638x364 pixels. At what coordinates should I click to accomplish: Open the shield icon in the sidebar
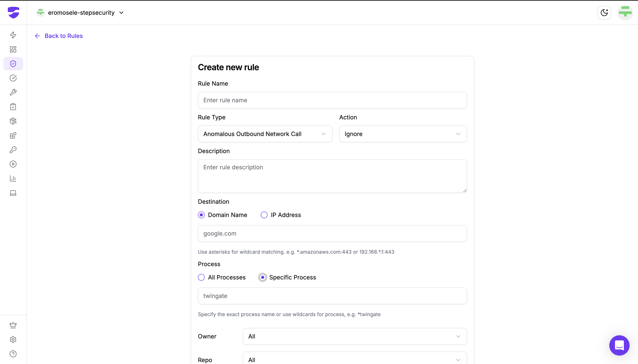[13, 64]
